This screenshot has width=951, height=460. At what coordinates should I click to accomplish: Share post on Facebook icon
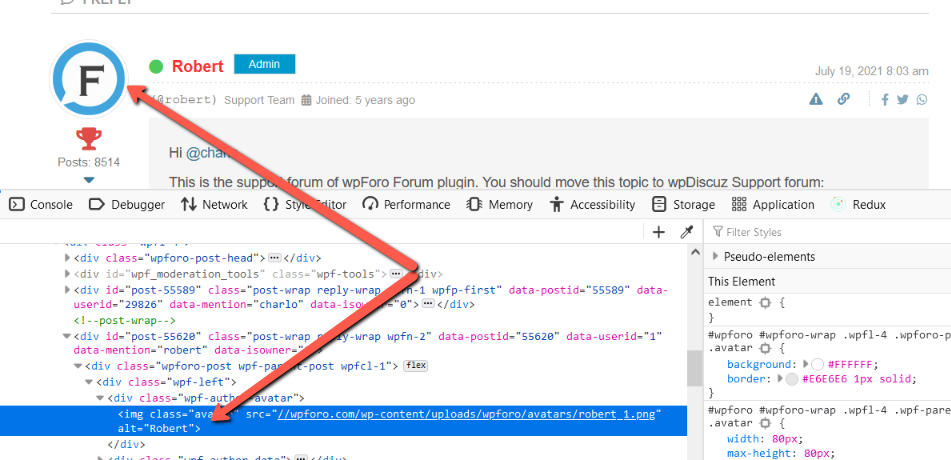(x=885, y=100)
